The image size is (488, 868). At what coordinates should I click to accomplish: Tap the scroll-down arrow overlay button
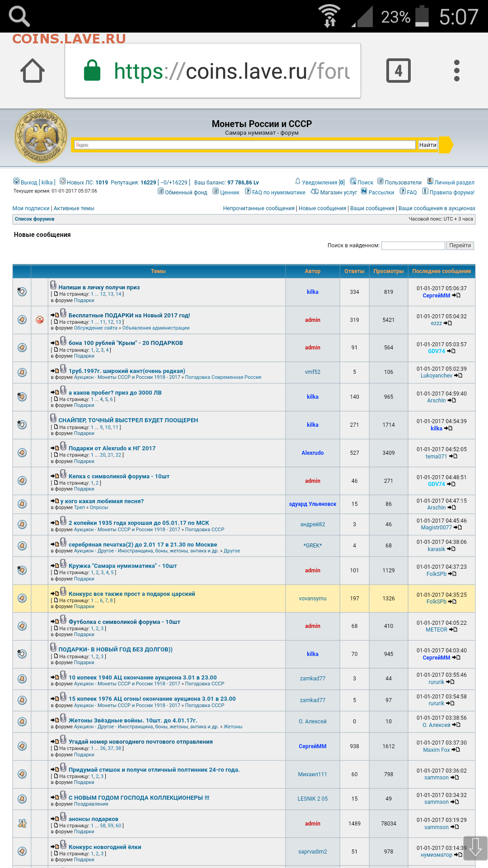pos(475,848)
